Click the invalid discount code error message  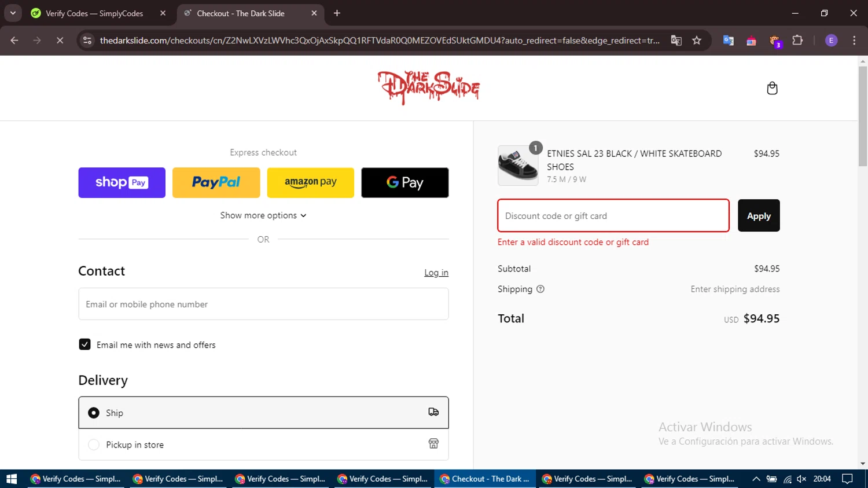click(573, 242)
